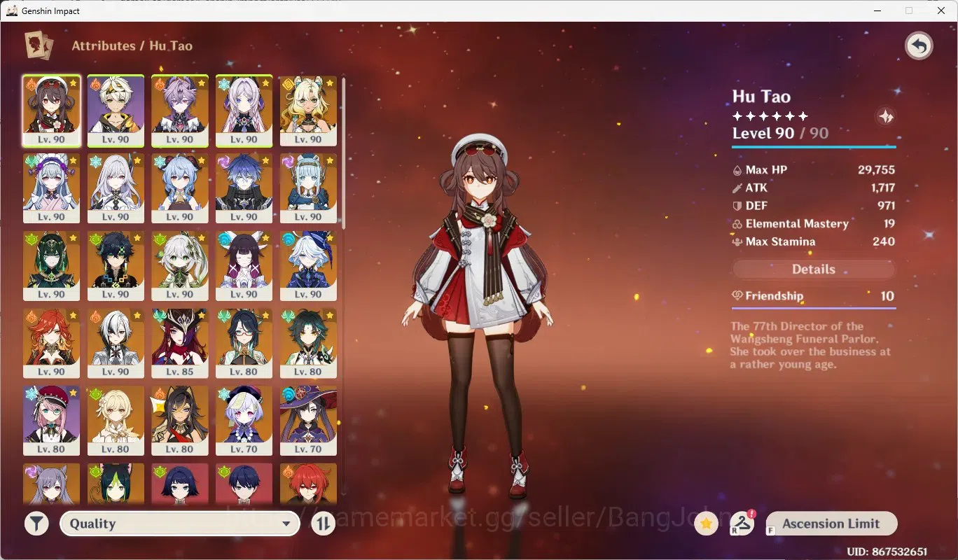Screen dimensions: 958x560
Task: Select the Lv. 85 Chasca portrait
Action: point(180,343)
